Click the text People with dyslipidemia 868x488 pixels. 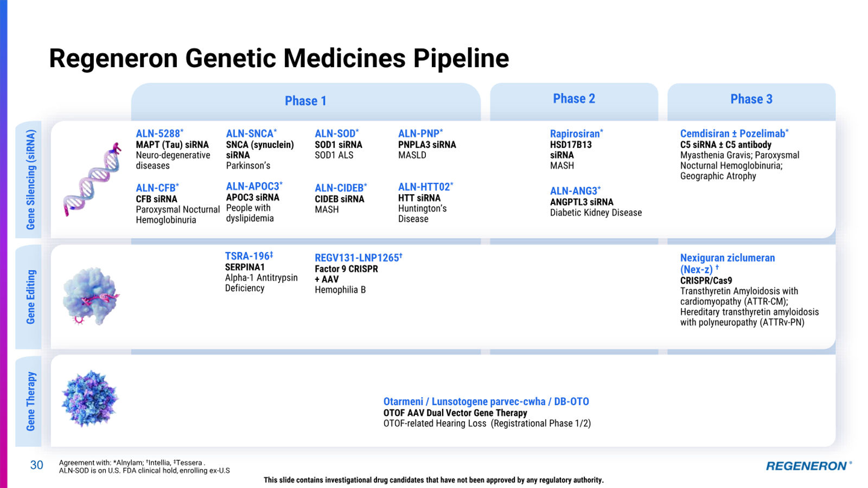(x=250, y=213)
